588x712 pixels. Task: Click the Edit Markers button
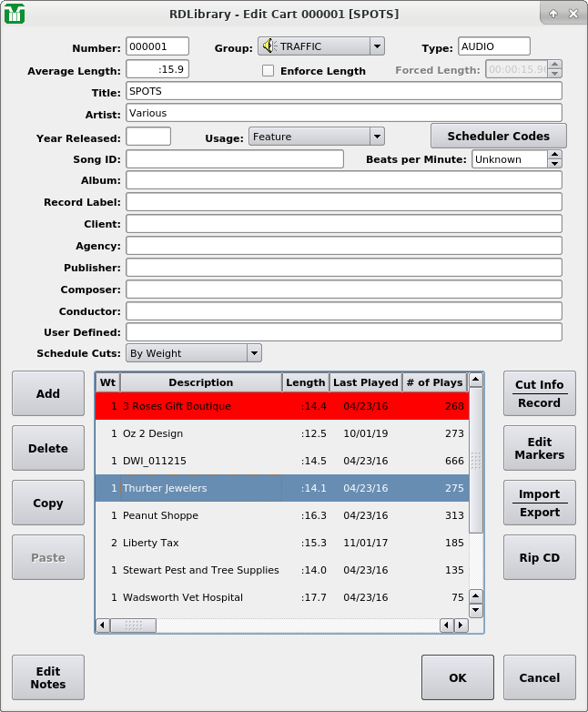539,448
